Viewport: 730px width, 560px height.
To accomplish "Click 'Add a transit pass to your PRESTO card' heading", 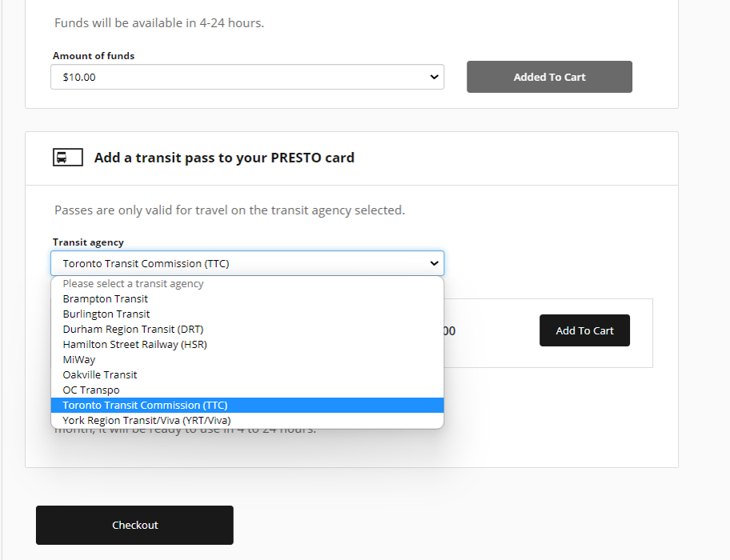I will [224, 158].
